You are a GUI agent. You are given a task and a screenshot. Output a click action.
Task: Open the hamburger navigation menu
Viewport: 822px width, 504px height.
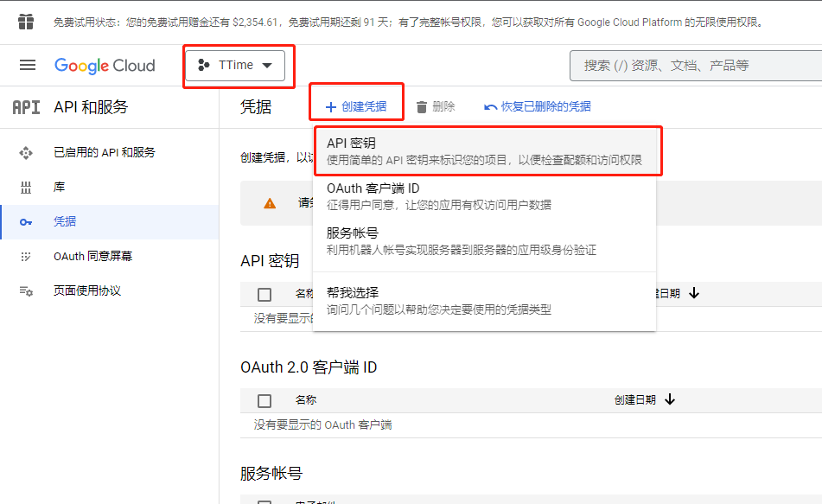[x=28, y=65]
